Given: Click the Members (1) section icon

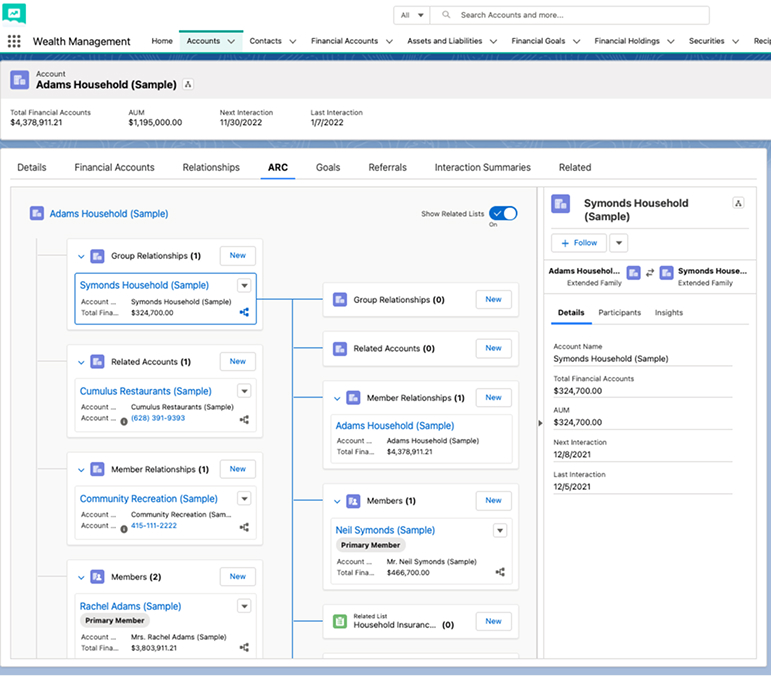Looking at the screenshot, I should pyautogui.click(x=353, y=501).
